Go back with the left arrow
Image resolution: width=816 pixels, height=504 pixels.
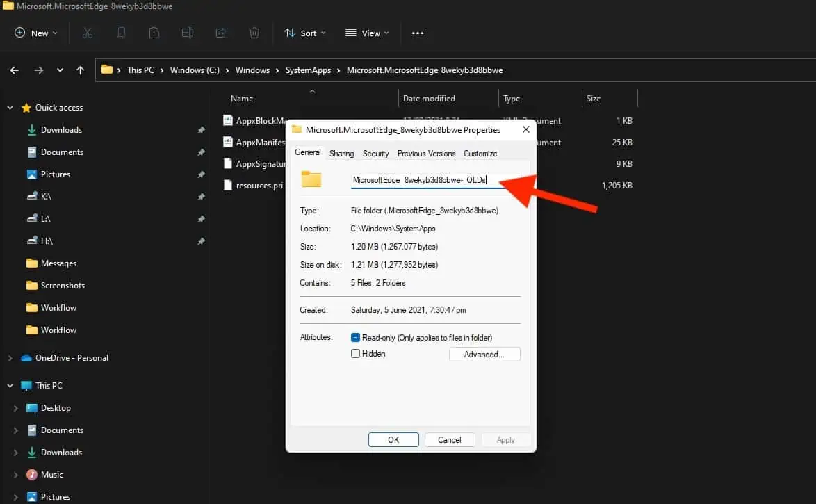(x=15, y=70)
